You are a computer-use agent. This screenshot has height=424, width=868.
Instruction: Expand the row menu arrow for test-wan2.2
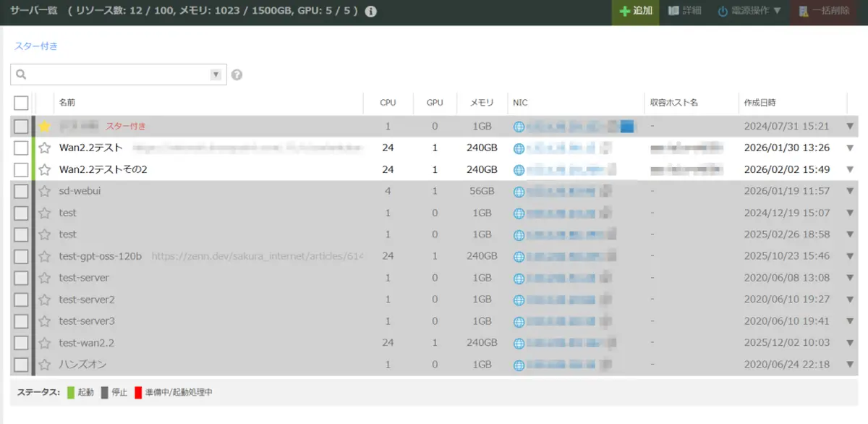point(851,343)
